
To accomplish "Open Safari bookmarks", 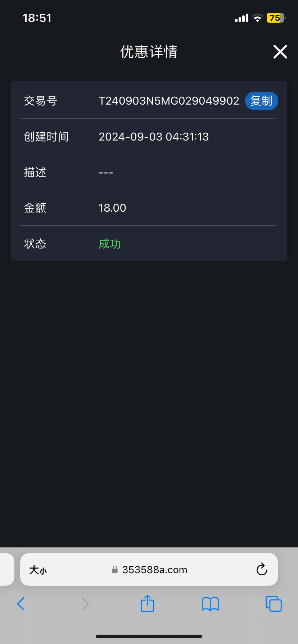I will click(x=210, y=604).
